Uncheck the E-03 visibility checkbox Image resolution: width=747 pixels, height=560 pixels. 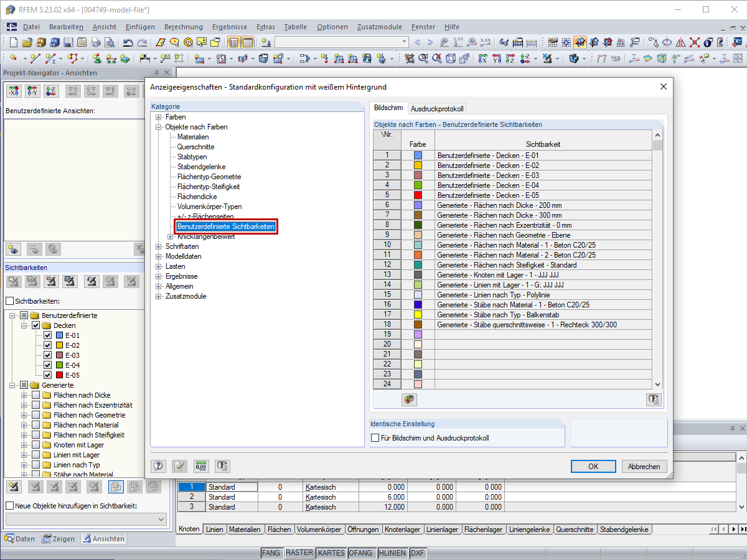(x=47, y=355)
